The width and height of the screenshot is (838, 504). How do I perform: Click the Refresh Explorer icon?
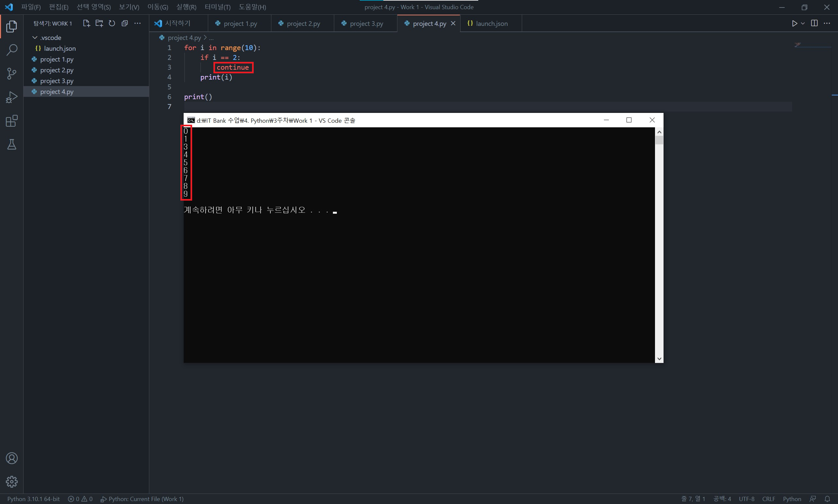pos(112,24)
